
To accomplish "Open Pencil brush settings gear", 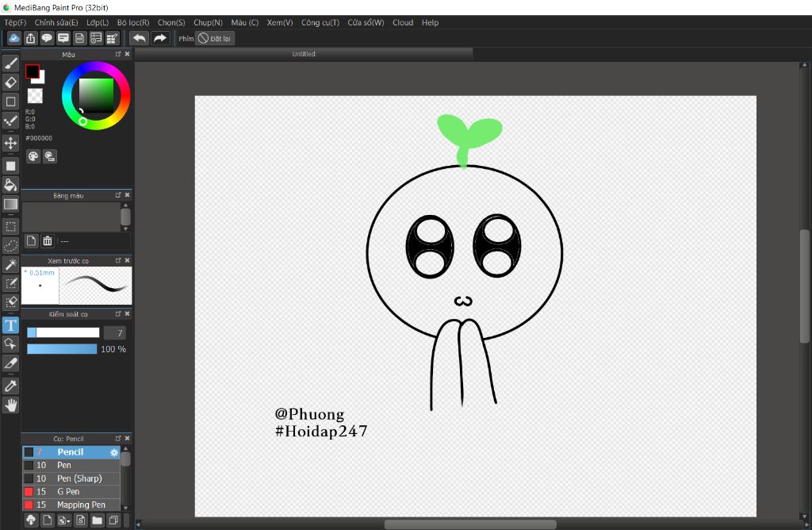I will point(114,452).
